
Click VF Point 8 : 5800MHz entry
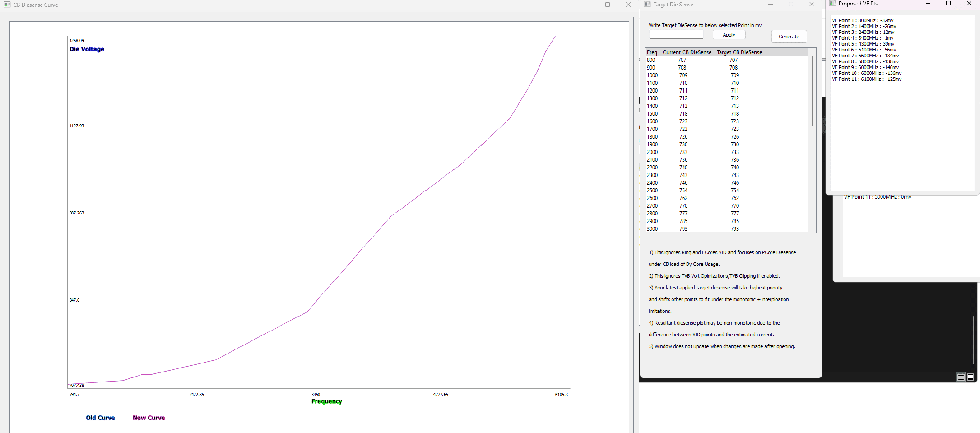point(865,61)
